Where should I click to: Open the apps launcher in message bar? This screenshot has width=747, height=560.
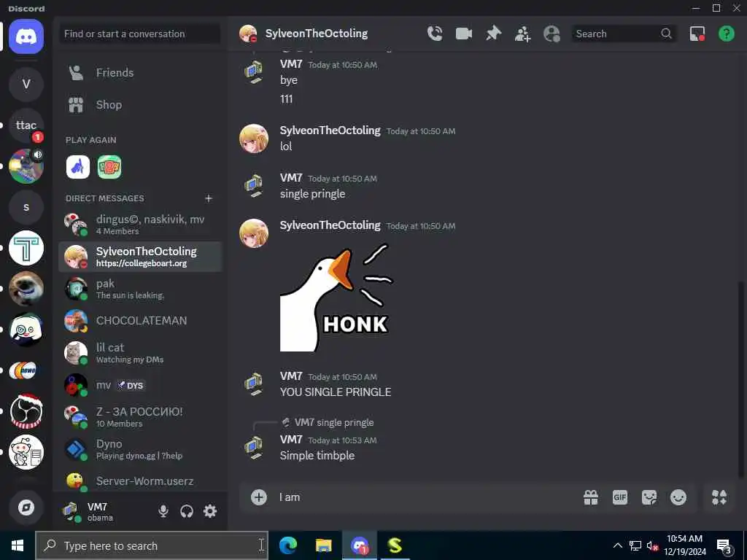(x=719, y=497)
